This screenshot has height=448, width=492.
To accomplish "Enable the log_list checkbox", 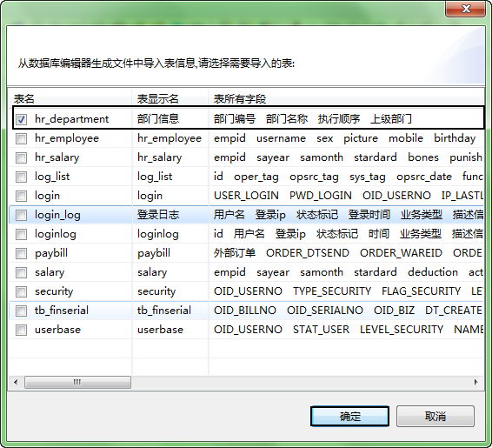I will pyautogui.click(x=22, y=177).
